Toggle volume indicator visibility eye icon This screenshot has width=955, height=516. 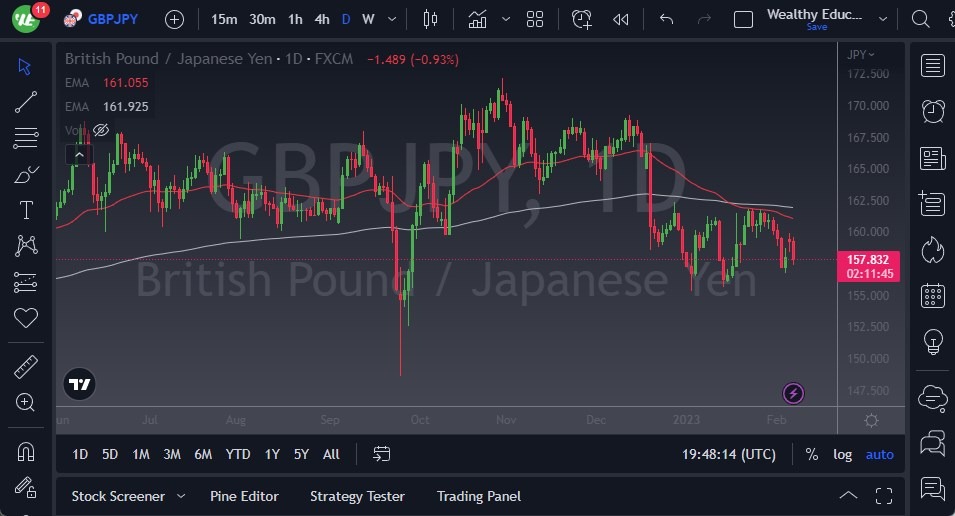(100, 130)
